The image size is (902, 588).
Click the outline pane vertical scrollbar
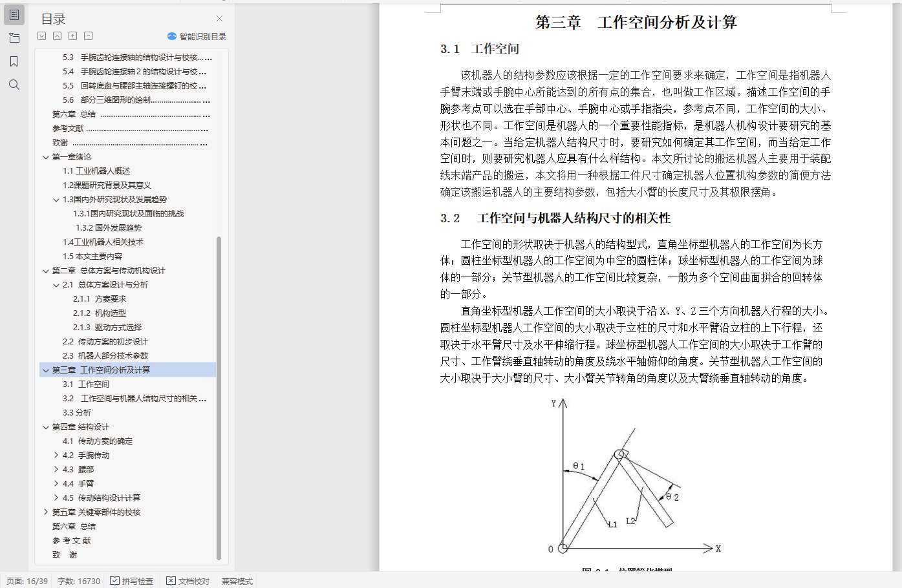219,397
